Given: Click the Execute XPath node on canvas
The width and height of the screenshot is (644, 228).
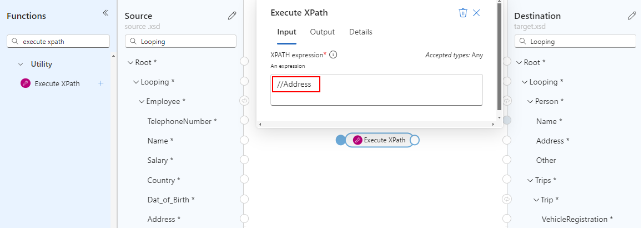Looking at the screenshot, I should pyautogui.click(x=380, y=140).
